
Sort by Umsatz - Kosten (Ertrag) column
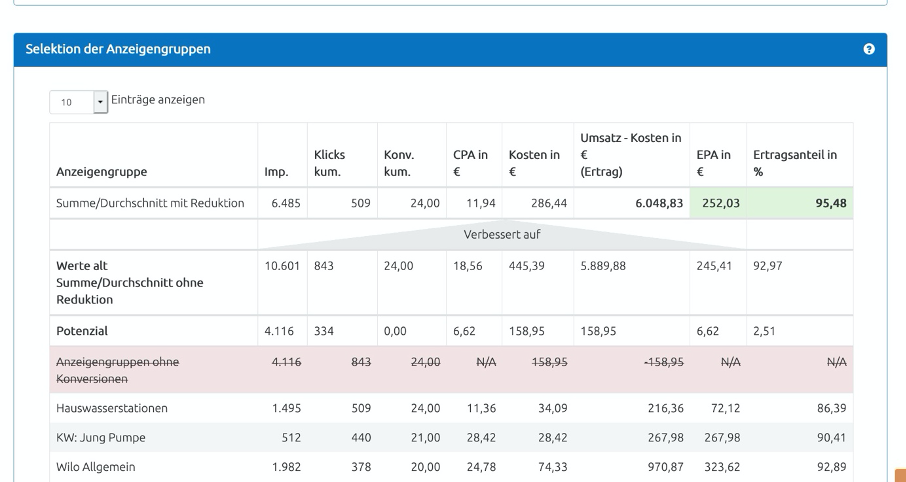(x=630, y=154)
